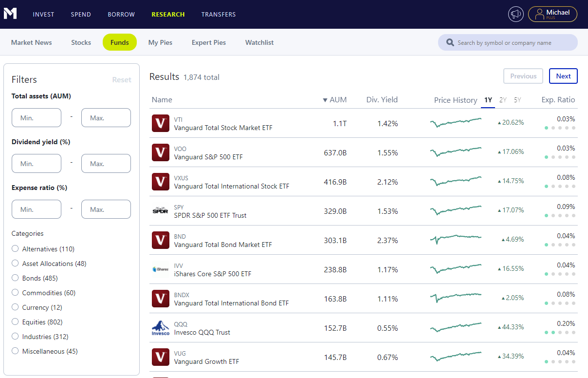Focus the Dividend yield Max. field
Image resolution: width=588 pixels, height=378 pixels.
[x=106, y=164]
